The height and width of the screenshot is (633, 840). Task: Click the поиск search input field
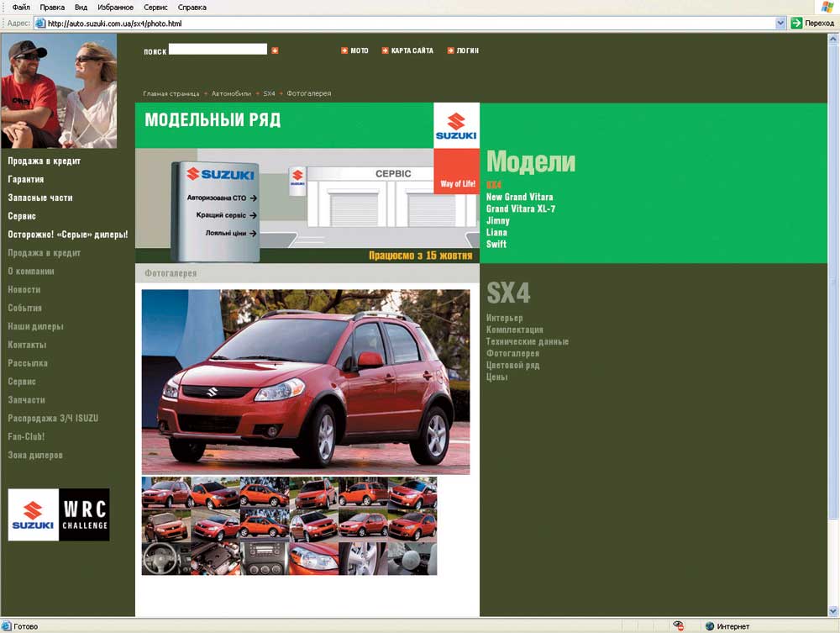point(218,50)
